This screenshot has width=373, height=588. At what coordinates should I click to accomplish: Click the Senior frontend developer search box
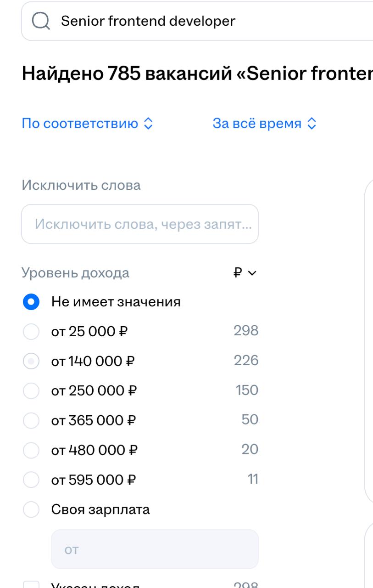[197, 21]
